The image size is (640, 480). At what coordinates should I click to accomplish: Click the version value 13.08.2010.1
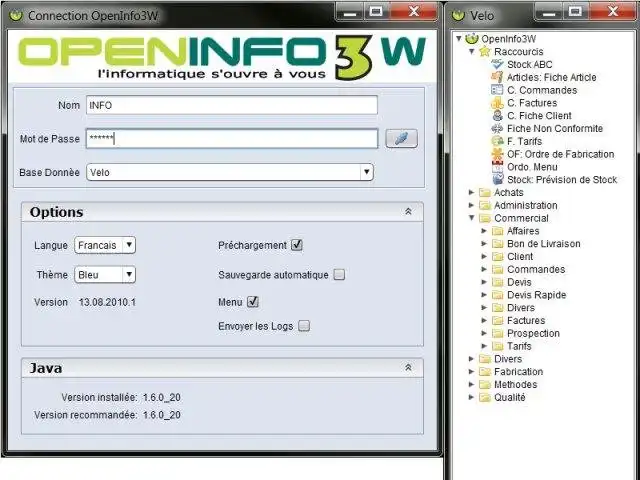(x=107, y=302)
